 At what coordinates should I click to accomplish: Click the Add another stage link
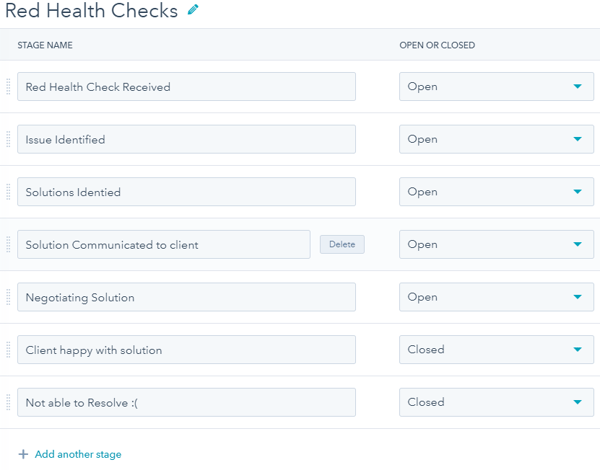pos(78,454)
